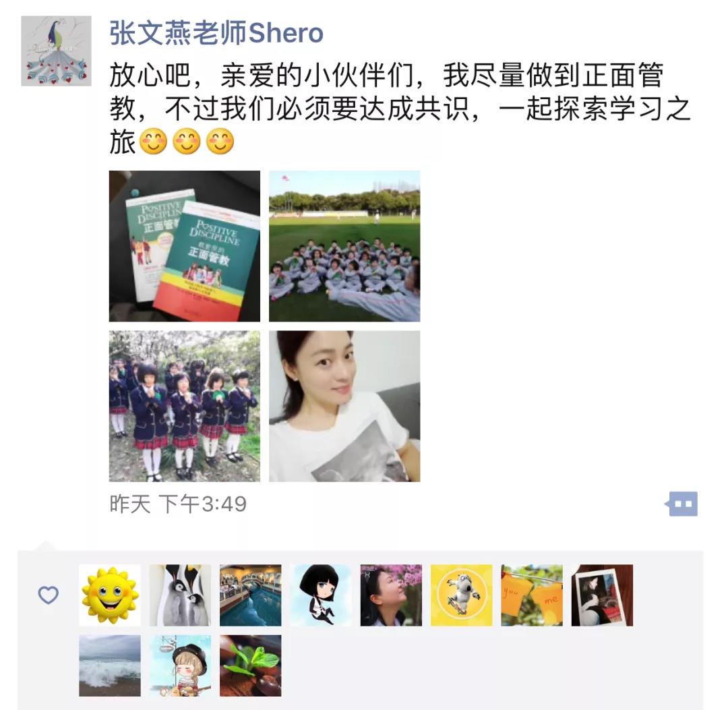The width and height of the screenshot is (728, 710).
Task: View the children sitting on grass field photo
Action: [344, 246]
